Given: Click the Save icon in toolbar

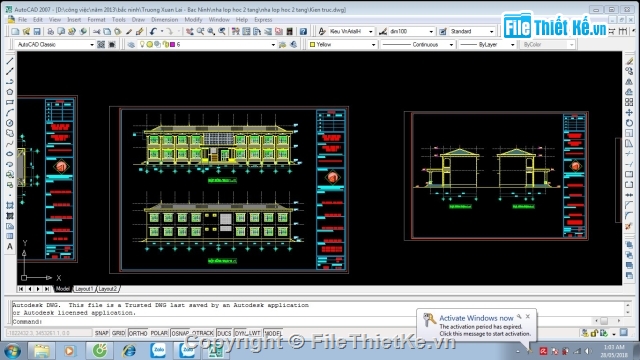Looking at the screenshot, I should pos(37,31).
